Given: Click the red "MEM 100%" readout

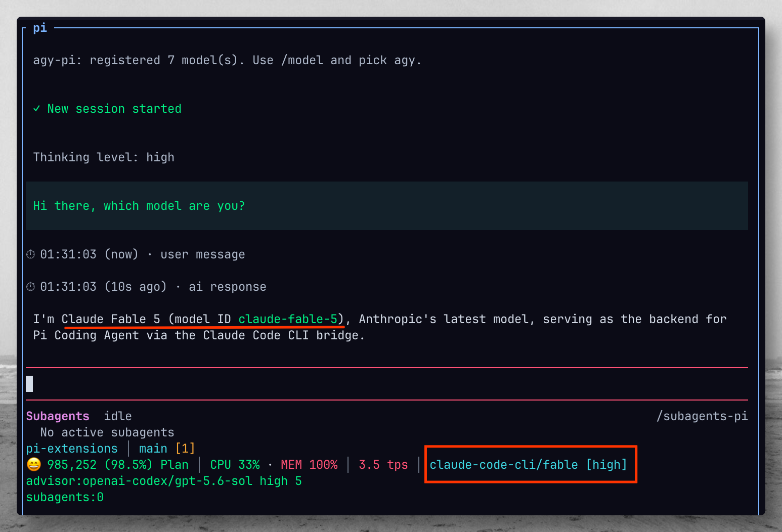Looking at the screenshot, I should tap(309, 465).
